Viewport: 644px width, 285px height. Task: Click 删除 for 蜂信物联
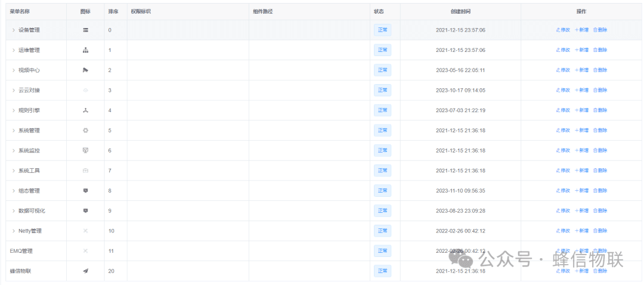600,271
